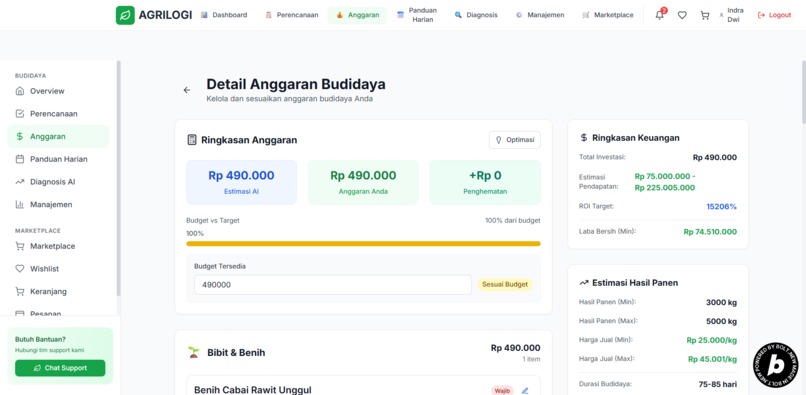The width and height of the screenshot is (806, 395).
Task: Select Anggaran in the top navigation
Action: (x=357, y=15)
